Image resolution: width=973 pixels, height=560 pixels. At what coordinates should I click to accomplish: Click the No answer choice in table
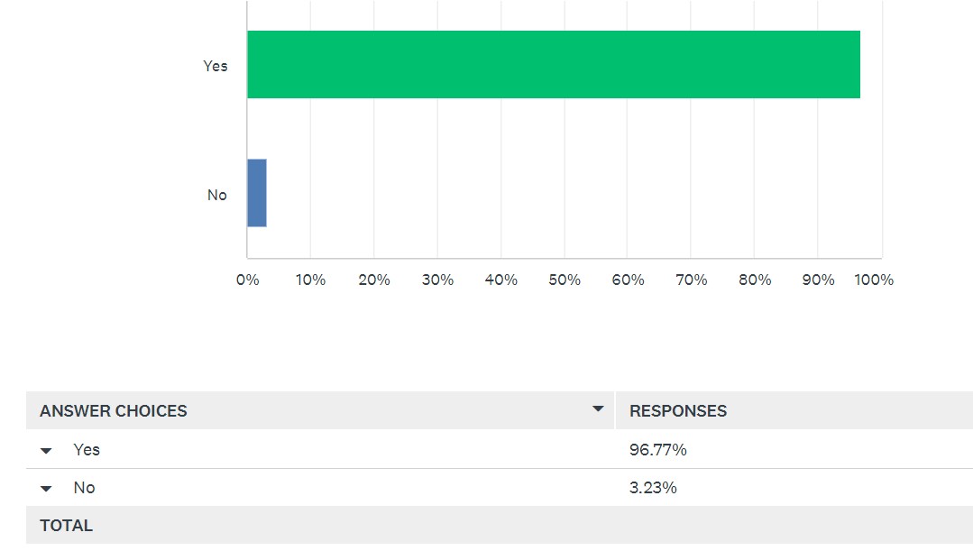85,487
